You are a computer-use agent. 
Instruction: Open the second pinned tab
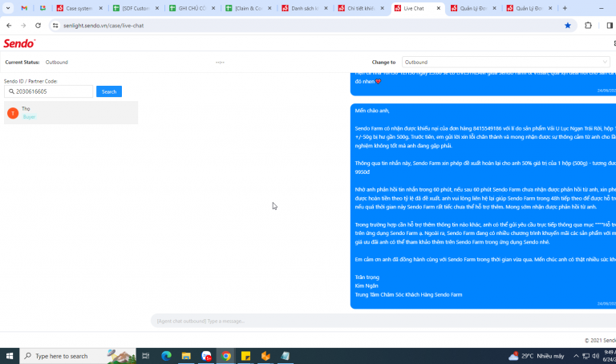tap(43, 8)
